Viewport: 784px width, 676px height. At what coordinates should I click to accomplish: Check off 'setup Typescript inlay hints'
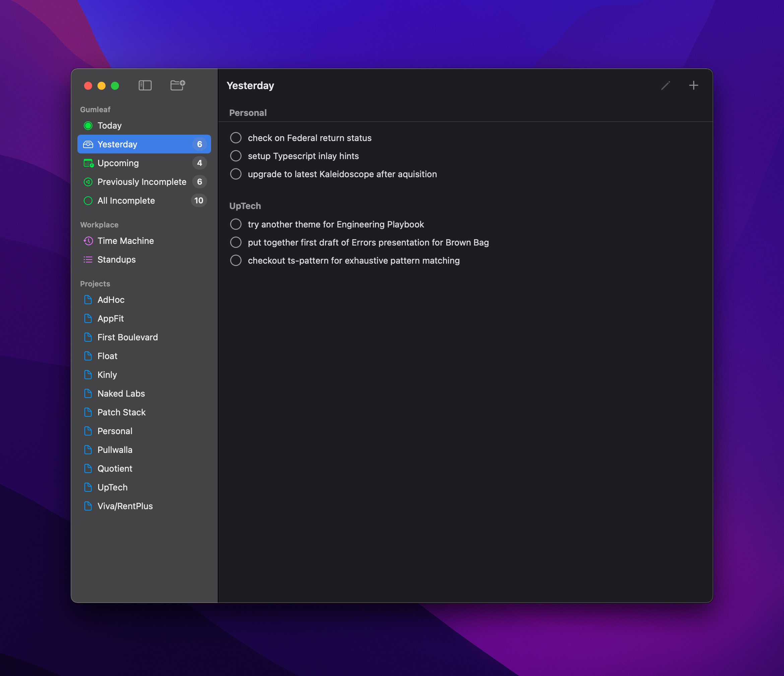[236, 156]
